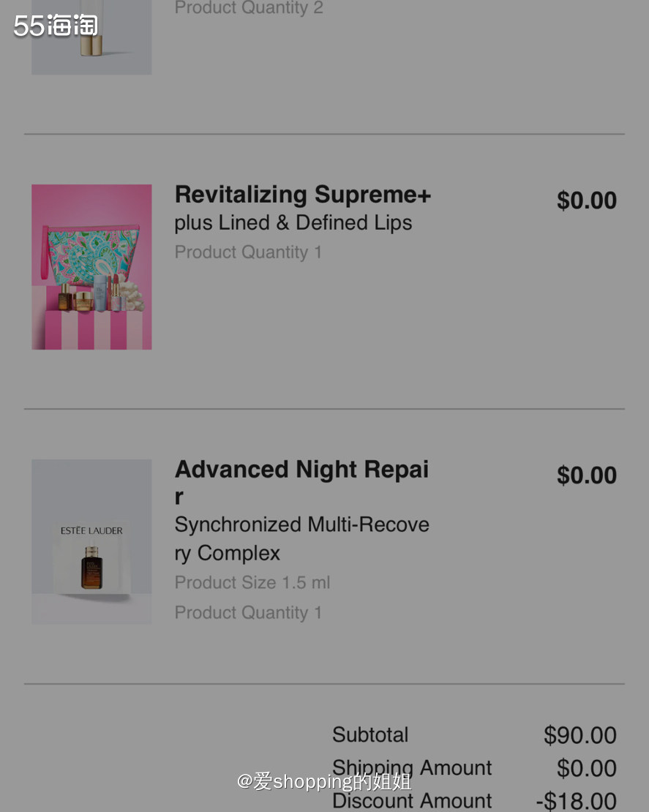The height and width of the screenshot is (812, 649).
Task: Click Product Quantity 1 under Advanced Night Repair
Action: [248, 613]
